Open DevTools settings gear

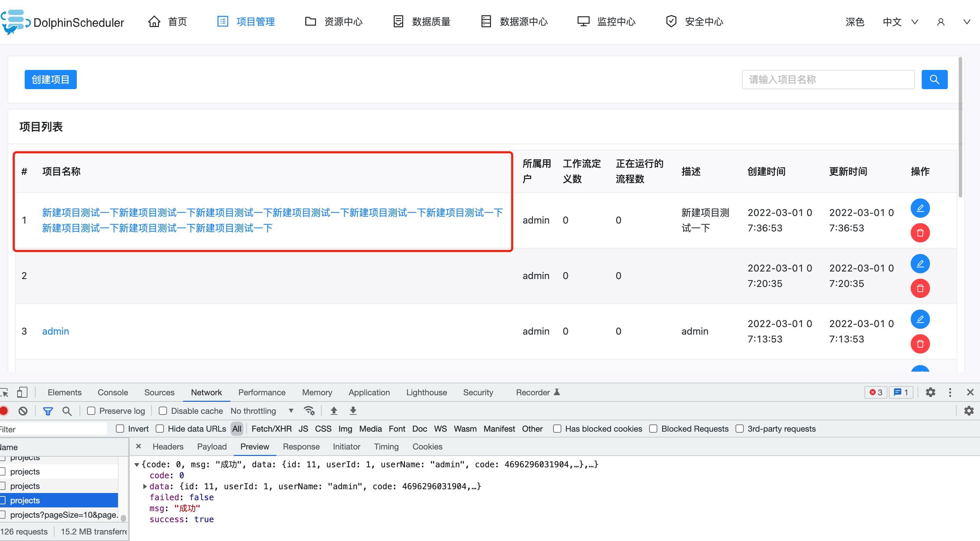931,392
